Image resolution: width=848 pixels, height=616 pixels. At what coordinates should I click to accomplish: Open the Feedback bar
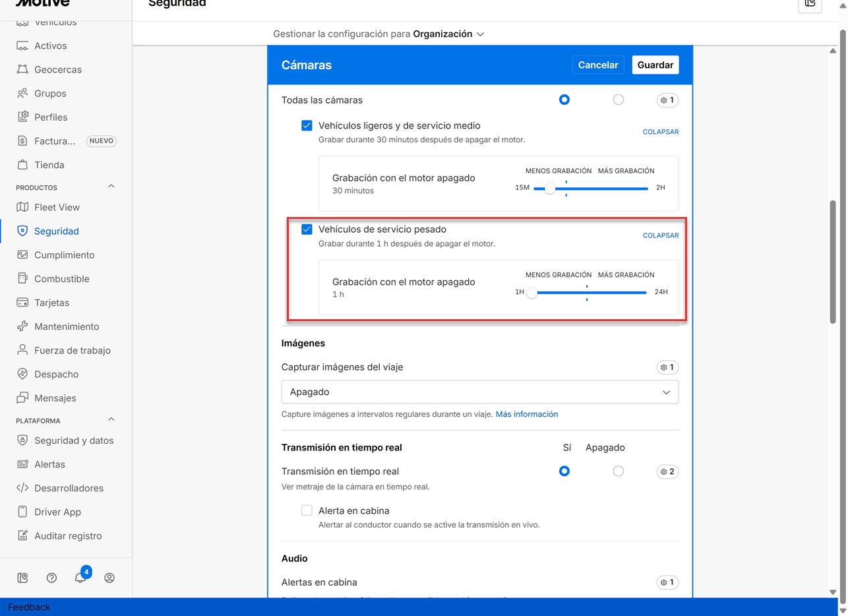tap(29, 607)
